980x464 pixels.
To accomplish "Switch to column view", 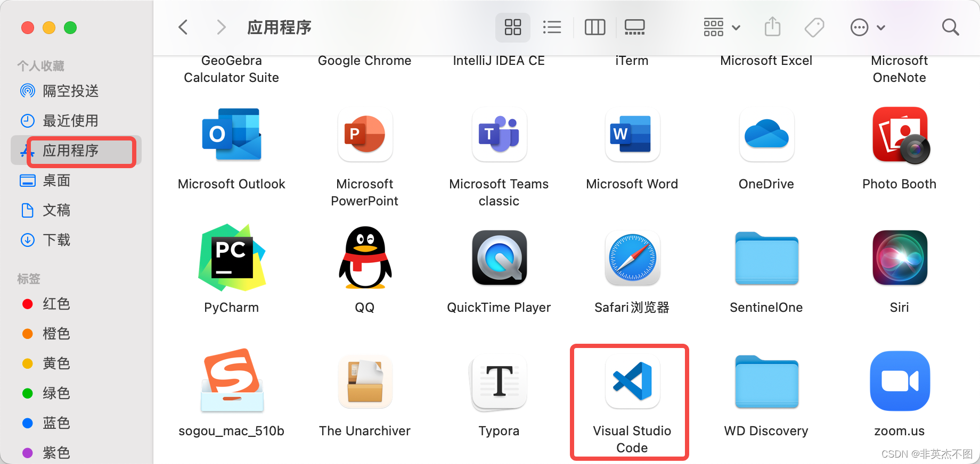I will 595,27.
